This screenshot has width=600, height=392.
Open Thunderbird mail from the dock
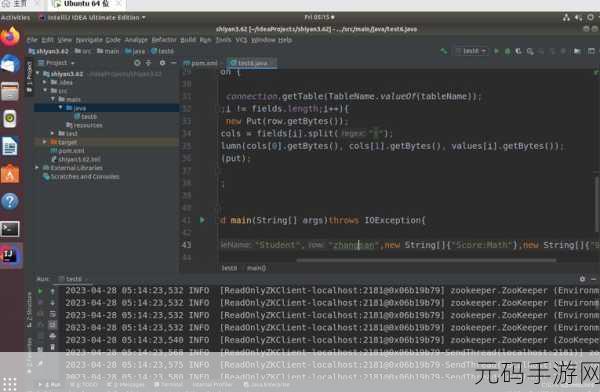(x=10, y=64)
